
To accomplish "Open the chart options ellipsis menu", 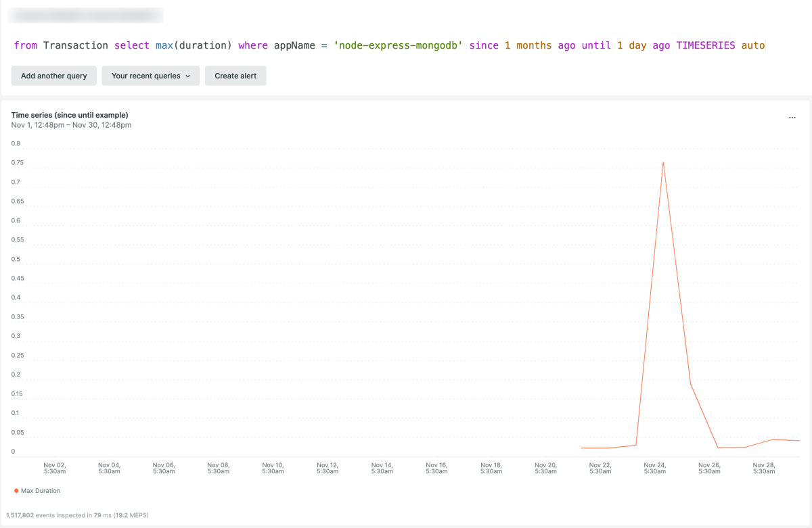I will pyautogui.click(x=792, y=117).
